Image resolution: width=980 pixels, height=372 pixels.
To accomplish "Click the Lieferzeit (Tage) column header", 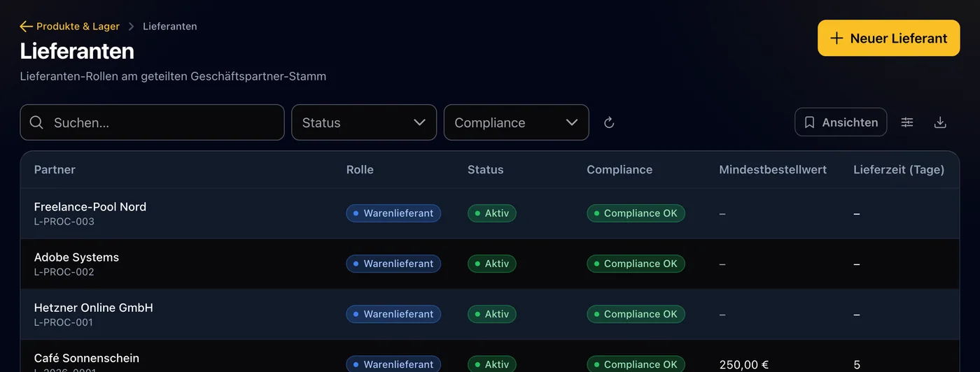I will click(x=899, y=170).
